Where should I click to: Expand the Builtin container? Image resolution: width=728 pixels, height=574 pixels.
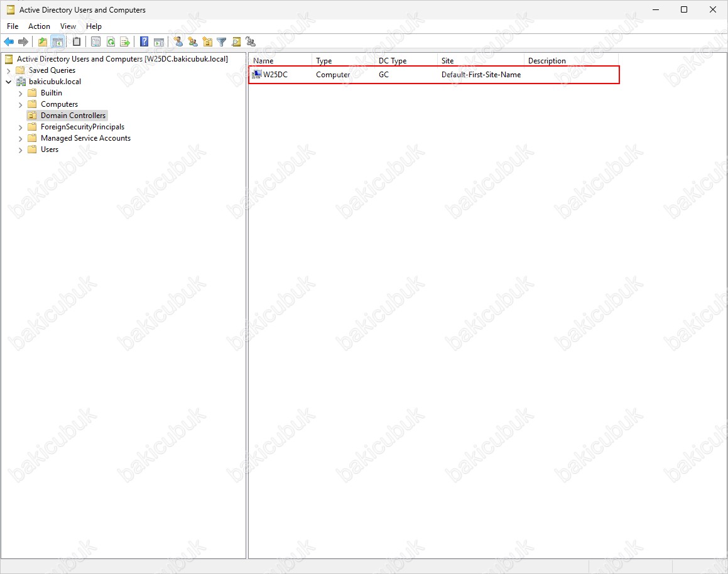[x=21, y=94]
